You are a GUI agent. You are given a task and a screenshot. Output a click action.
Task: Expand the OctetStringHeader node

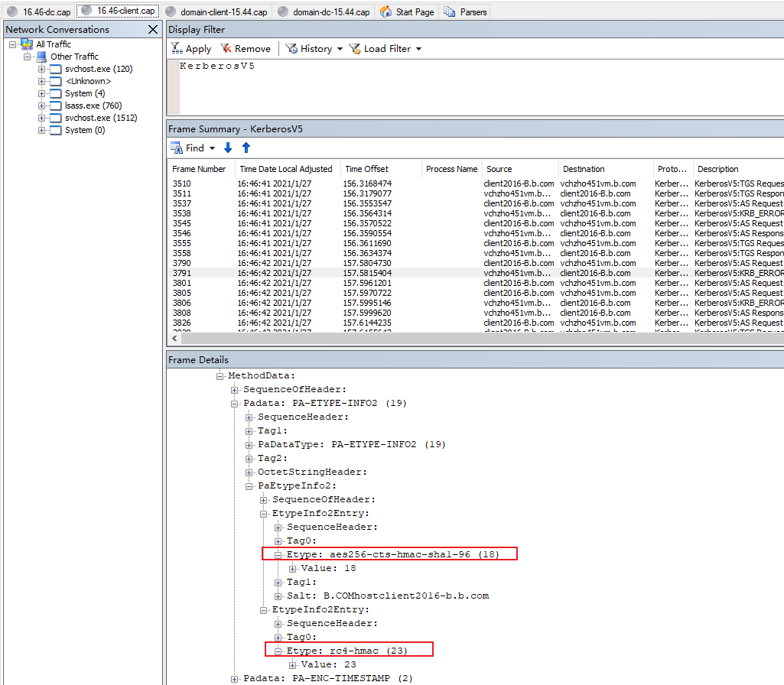[249, 472]
